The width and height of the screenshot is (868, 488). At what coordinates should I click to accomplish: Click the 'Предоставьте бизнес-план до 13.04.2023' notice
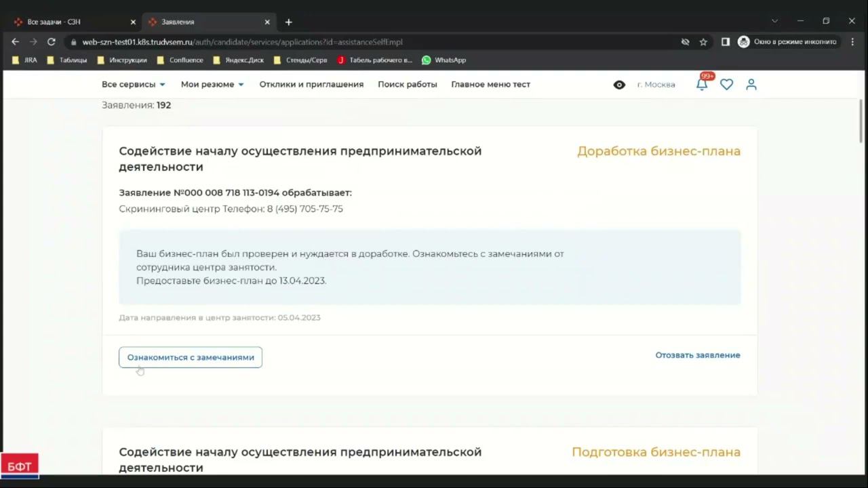coord(231,281)
